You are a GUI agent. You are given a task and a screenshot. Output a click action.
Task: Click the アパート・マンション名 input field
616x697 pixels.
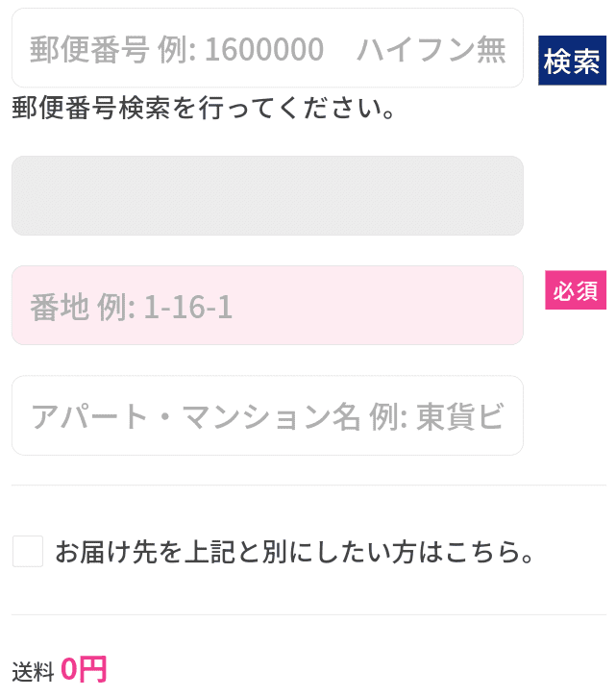tap(267, 415)
